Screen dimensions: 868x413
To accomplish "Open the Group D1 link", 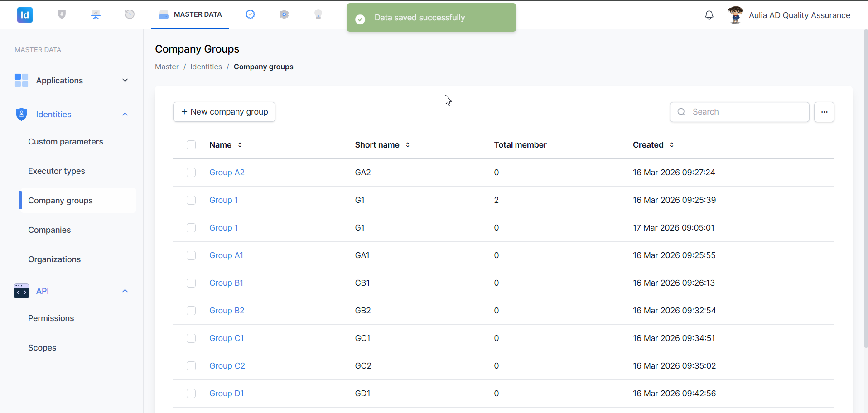I will pos(227,394).
